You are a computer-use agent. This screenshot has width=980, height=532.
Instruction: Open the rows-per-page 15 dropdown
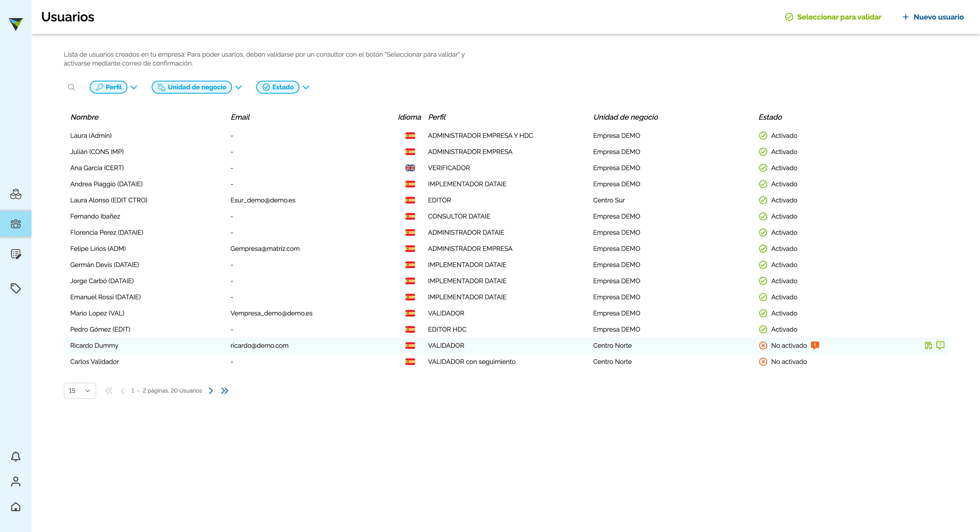tap(80, 391)
